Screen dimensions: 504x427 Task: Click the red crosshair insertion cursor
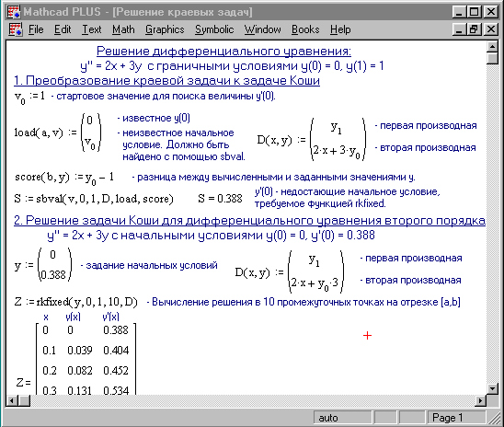coord(367,336)
